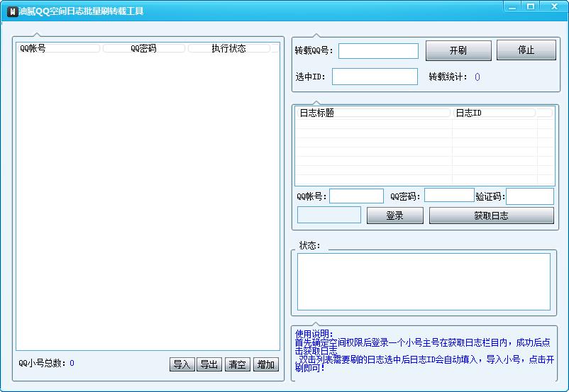
Task: Click the 执行状态 column header
Action: (x=228, y=49)
